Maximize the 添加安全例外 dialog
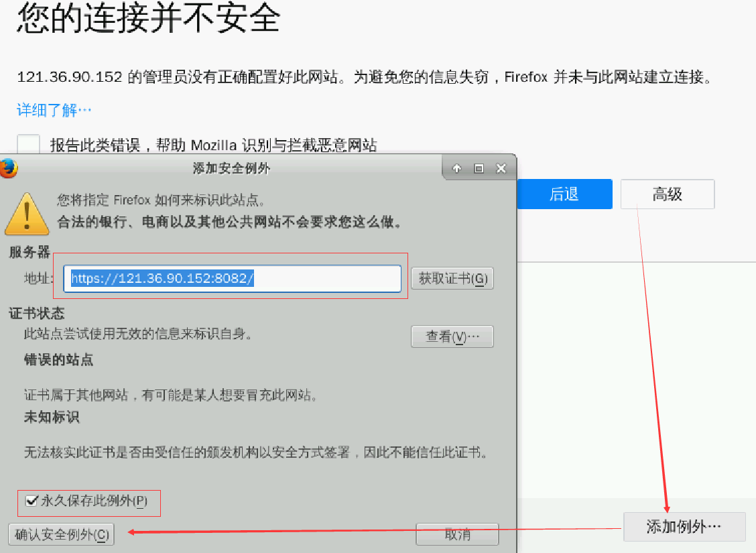756x553 pixels. pyautogui.click(x=479, y=168)
